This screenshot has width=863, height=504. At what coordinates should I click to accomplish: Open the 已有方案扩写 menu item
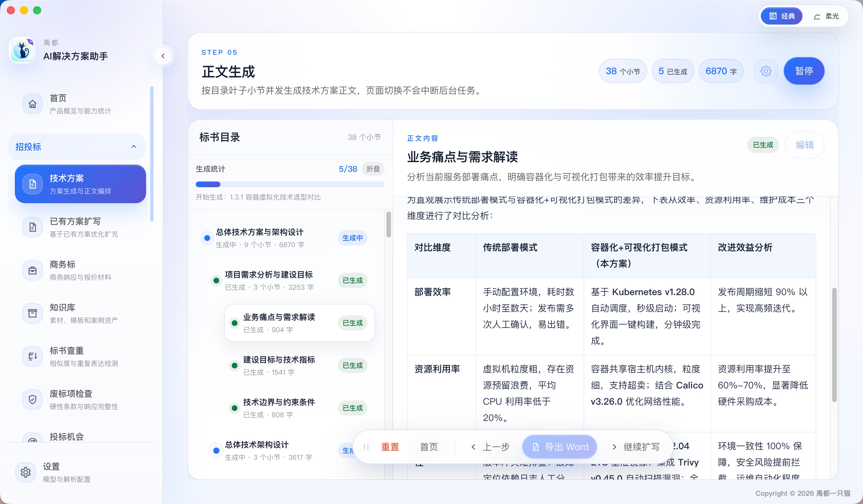[80, 227]
